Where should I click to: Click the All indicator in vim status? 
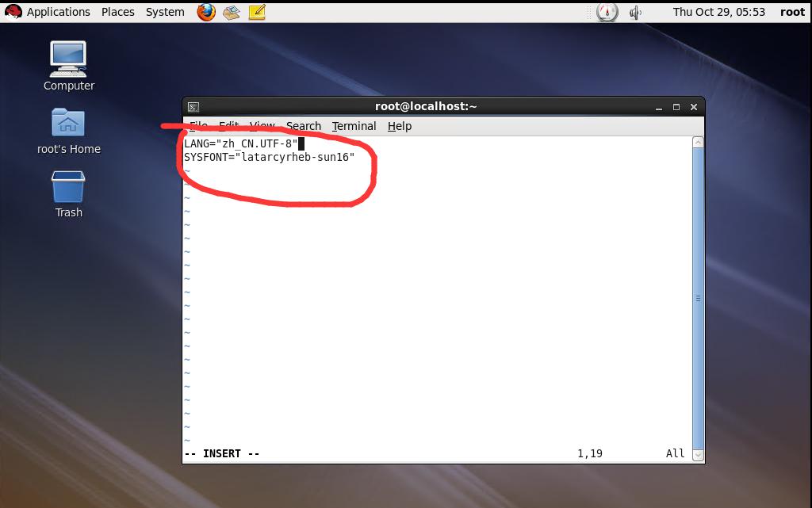coord(676,453)
